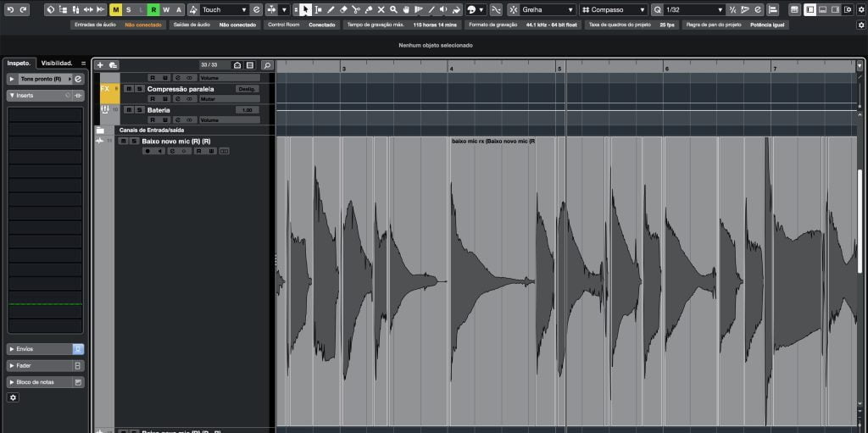Open track search magnifier in track list

(267, 65)
